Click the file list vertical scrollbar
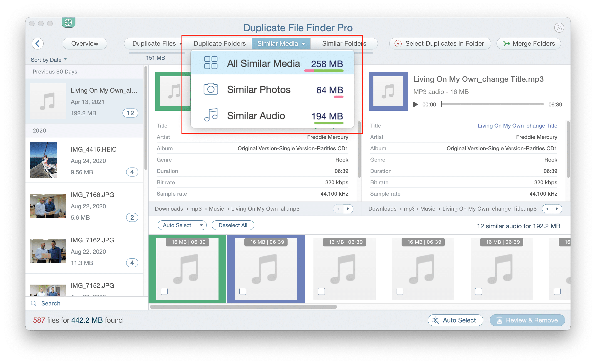The width and height of the screenshot is (596, 364). pos(146,118)
